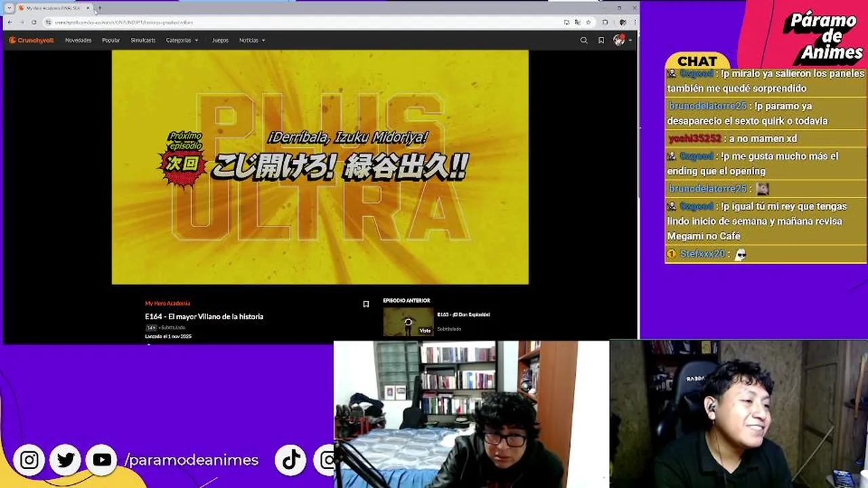Image resolution: width=868 pixels, height=488 pixels.
Task: Open Simulcasts page
Action: [x=143, y=40]
